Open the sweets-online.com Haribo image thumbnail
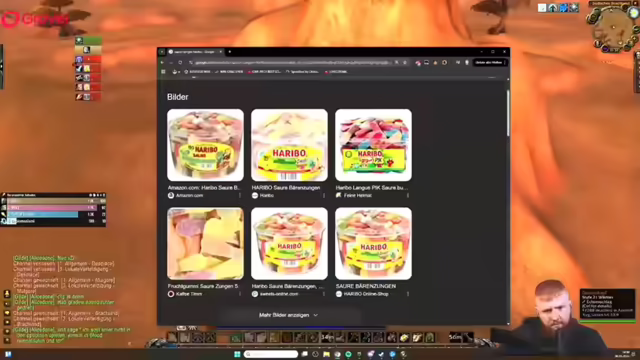The width and height of the screenshot is (640, 360). click(x=289, y=244)
